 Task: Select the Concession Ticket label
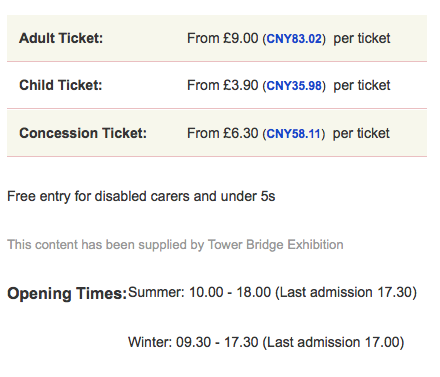[83, 133]
